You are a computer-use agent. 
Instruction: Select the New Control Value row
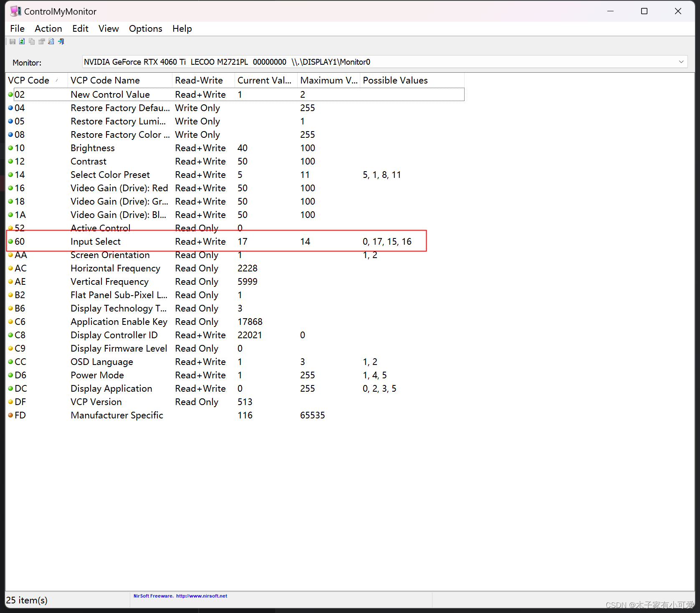[x=236, y=94]
